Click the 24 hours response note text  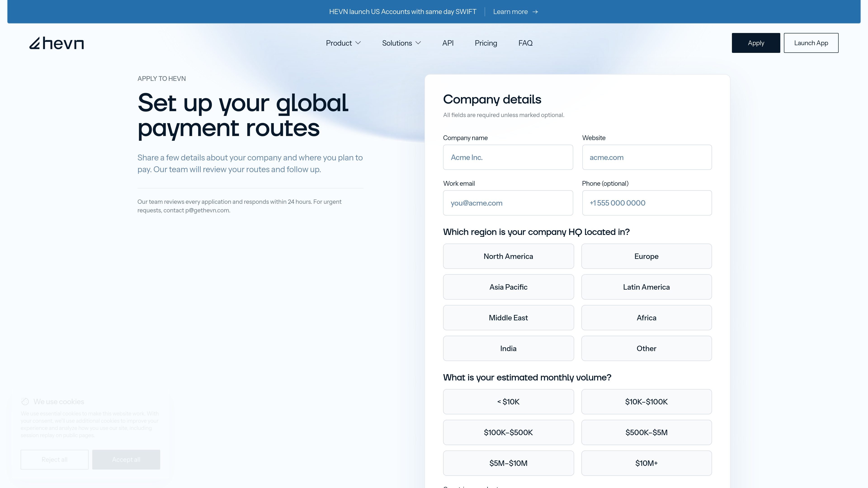click(x=239, y=206)
